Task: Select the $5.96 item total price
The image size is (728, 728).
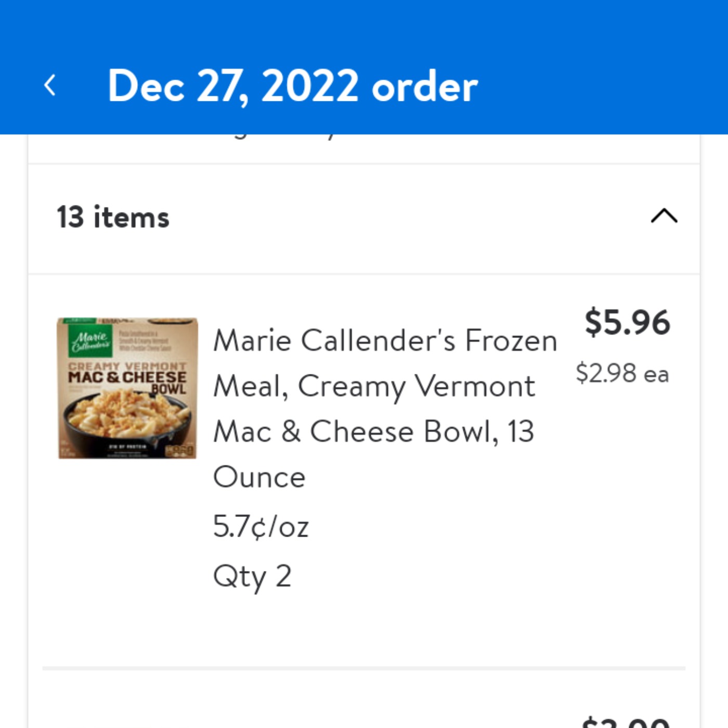Action: click(x=627, y=322)
